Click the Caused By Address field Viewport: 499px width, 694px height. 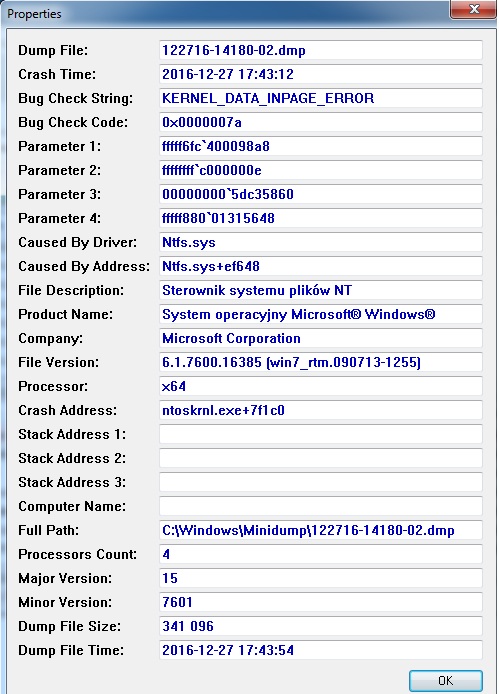321,266
